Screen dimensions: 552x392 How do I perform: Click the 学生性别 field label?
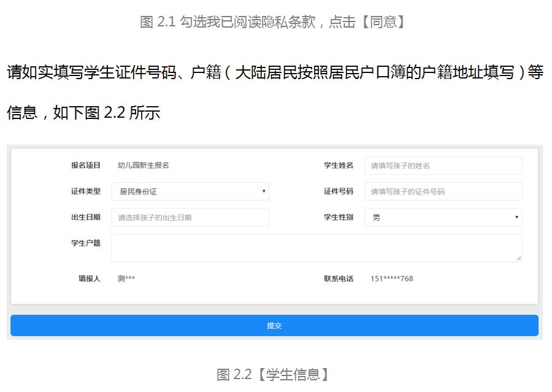pyautogui.click(x=339, y=217)
